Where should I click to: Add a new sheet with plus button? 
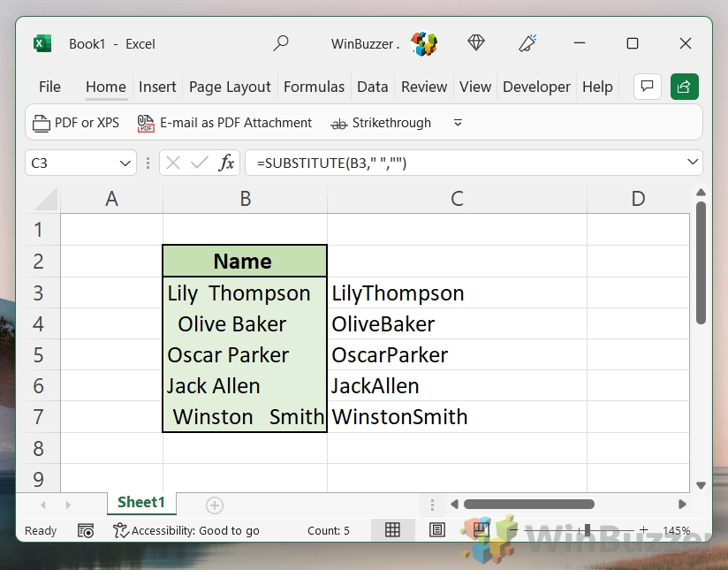click(x=215, y=505)
